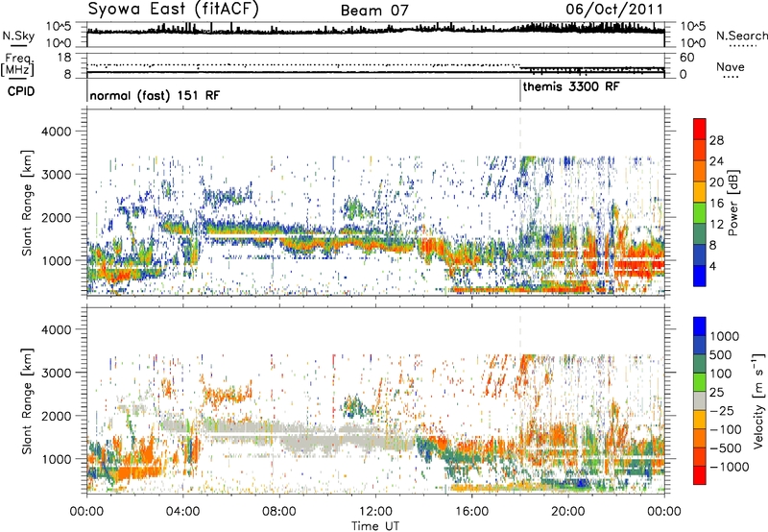Click the 16 label on Power color bar
The width and height of the screenshot is (768, 532).
click(716, 204)
